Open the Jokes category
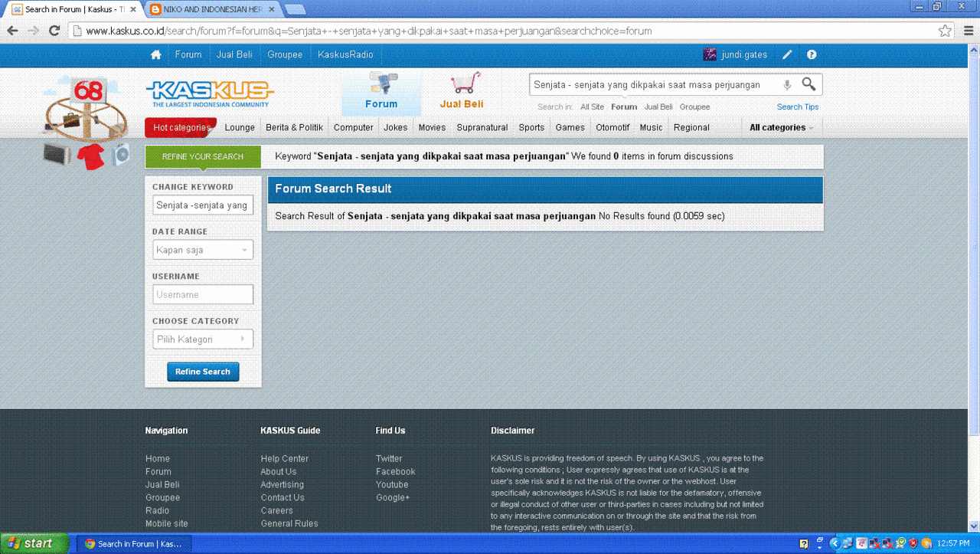The height and width of the screenshot is (554, 980). point(396,128)
